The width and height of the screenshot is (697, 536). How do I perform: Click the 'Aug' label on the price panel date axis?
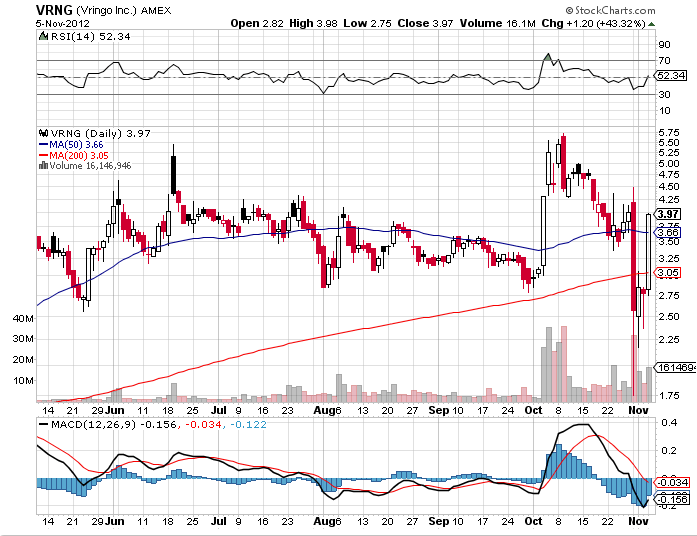323,410
